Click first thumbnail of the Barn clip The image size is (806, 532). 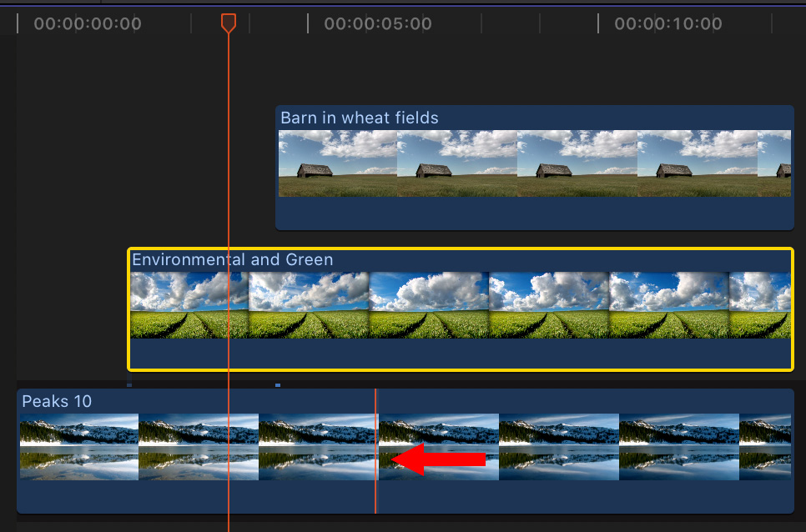pyautogui.click(x=338, y=163)
